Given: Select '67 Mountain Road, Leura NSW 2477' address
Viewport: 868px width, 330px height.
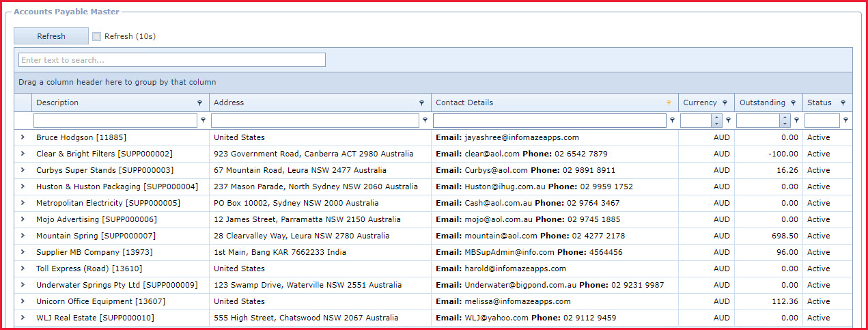Looking at the screenshot, I should pos(300,170).
